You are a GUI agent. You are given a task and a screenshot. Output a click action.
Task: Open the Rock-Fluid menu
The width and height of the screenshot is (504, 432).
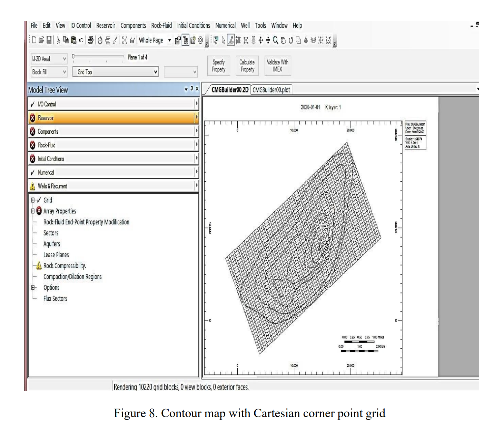point(161,26)
